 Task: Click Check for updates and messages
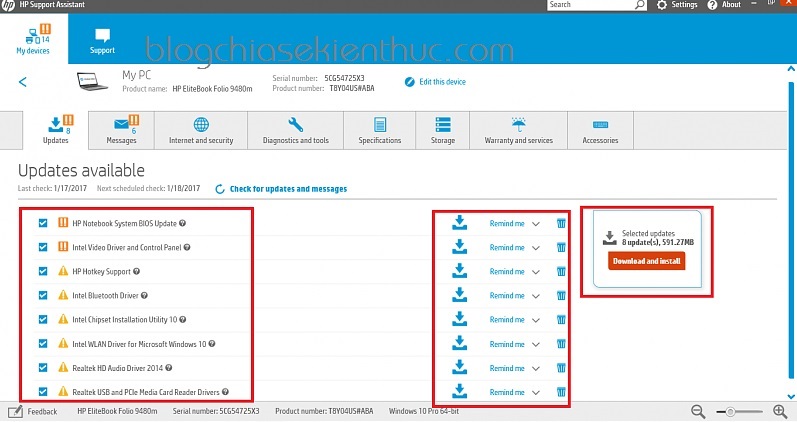point(282,189)
